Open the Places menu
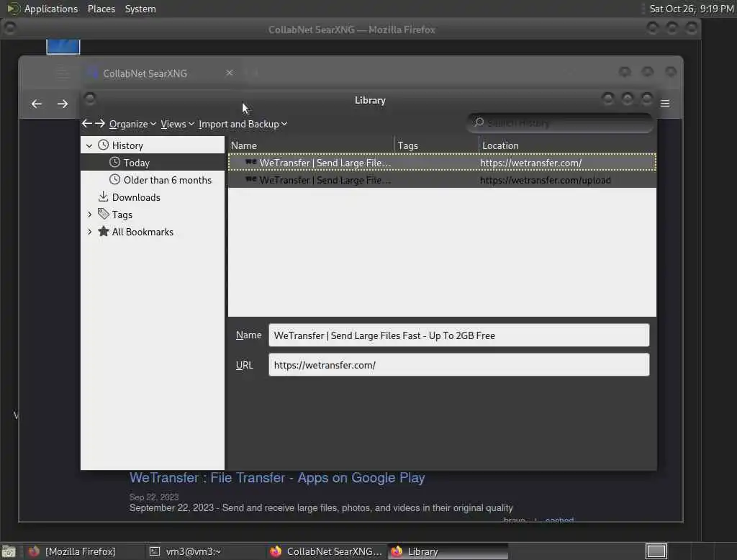This screenshot has width=737, height=560. [x=101, y=9]
